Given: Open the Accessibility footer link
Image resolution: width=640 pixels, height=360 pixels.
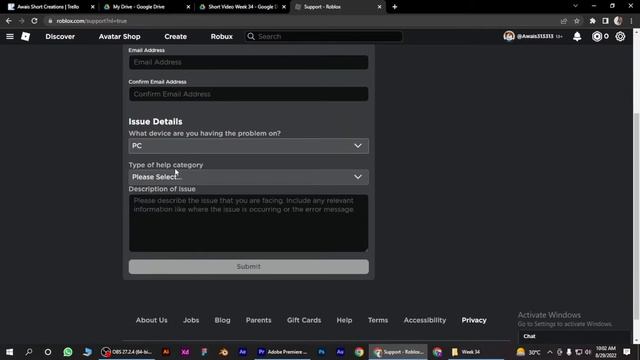Looking at the screenshot, I should (x=424, y=320).
